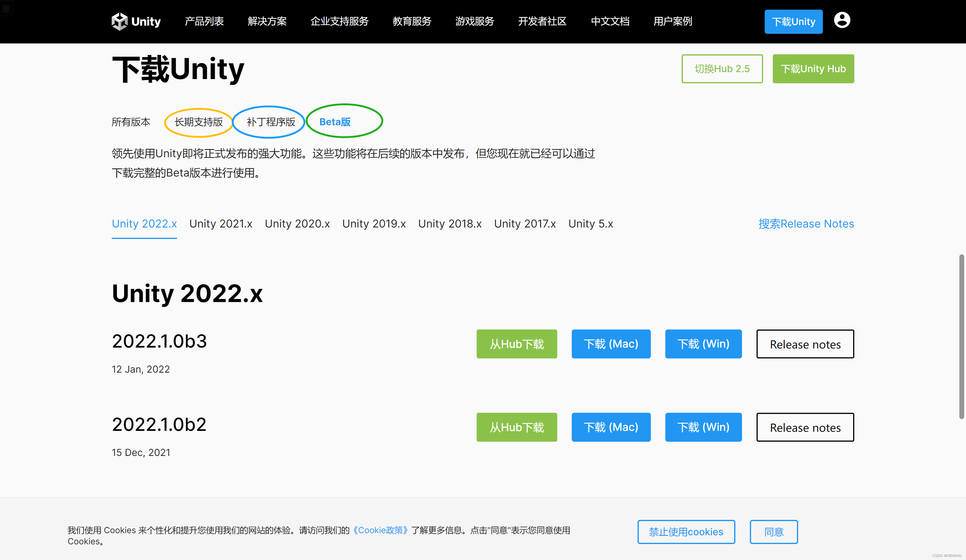Open the Cookie政策 link
Viewport: 966px width, 560px height.
[380, 530]
